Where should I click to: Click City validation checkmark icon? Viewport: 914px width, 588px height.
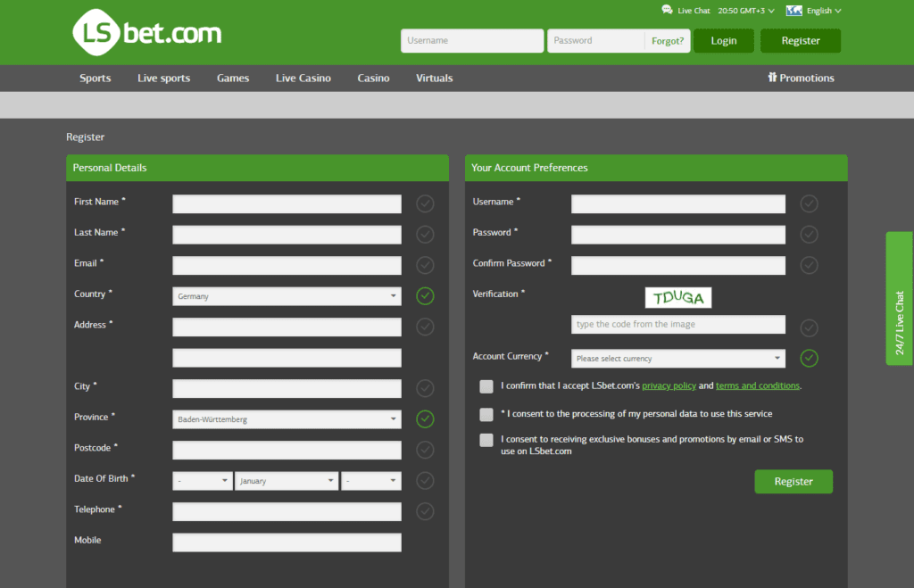pyautogui.click(x=425, y=388)
